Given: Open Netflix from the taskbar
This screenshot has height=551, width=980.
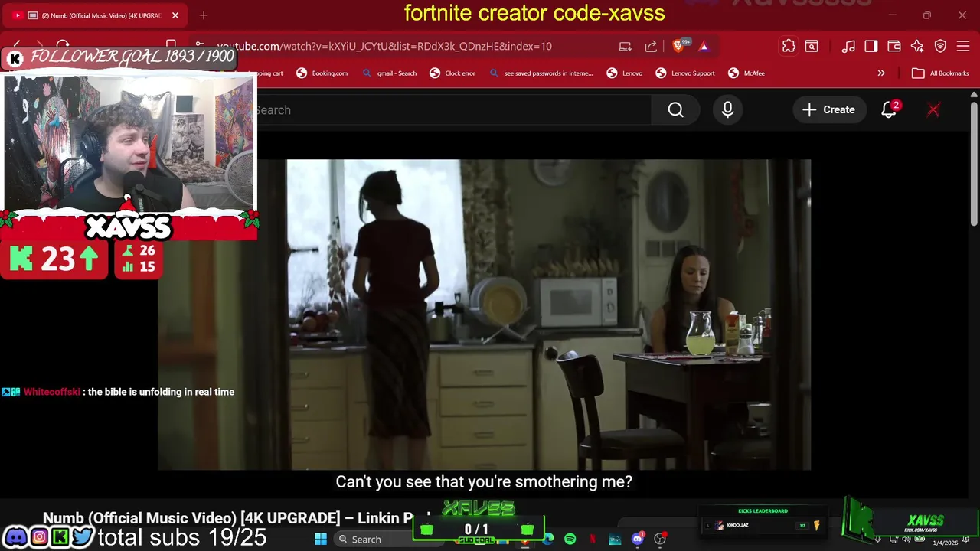Looking at the screenshot, I should [593, 540].
